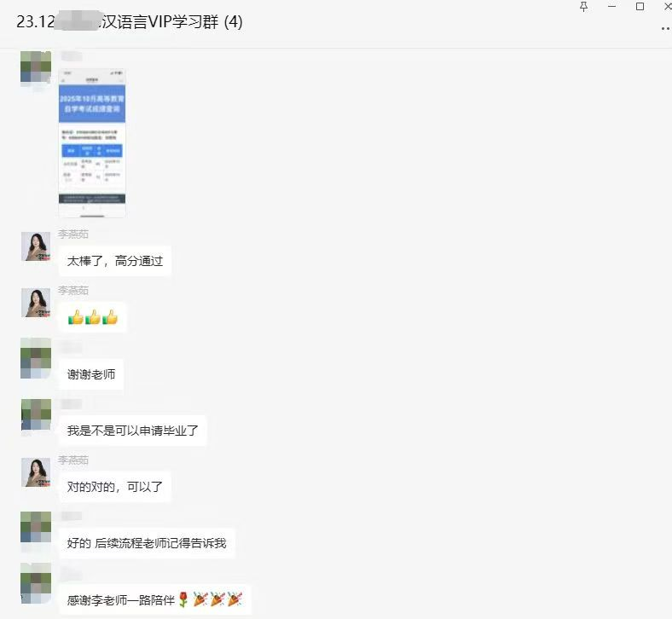Click the blurred avatar beside 好的 后续流程老师记得告诉我

pyautogui.click(x=36, y=527)
